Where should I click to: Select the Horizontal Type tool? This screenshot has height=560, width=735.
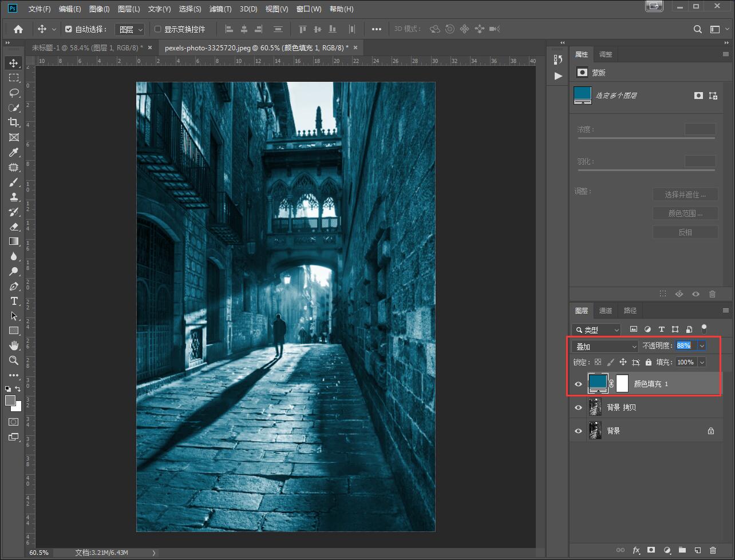(x=14, y=301)
